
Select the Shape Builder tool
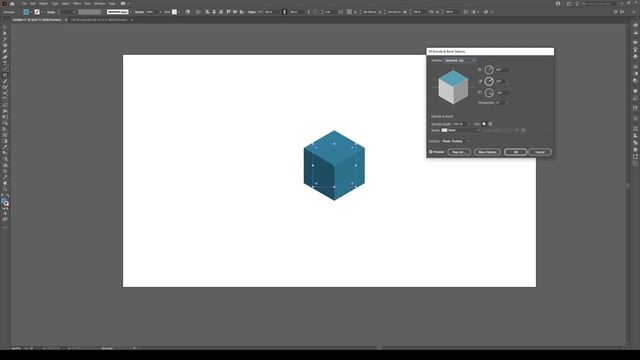[x=5, y=123]
